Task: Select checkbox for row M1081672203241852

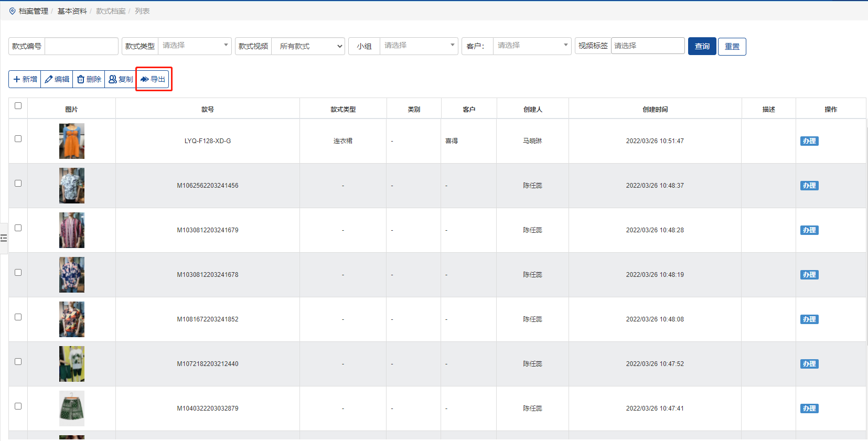Action: coord(18,317)
